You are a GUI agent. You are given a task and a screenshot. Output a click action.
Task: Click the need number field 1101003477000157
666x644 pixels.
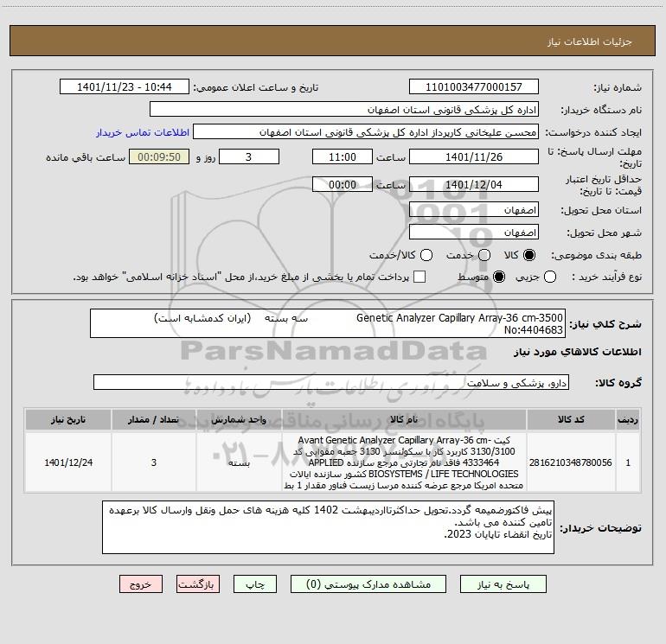click(474, 86)
